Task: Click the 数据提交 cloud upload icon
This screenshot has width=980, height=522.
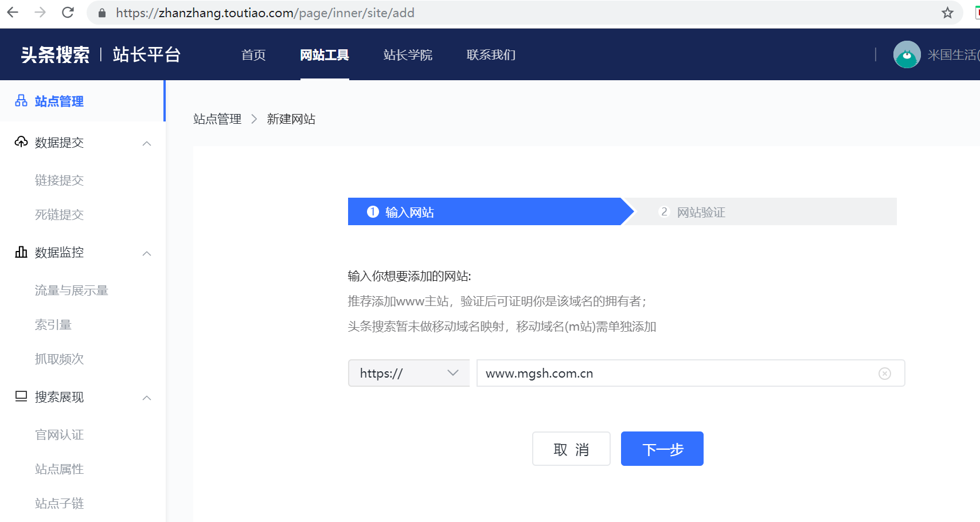Action: pos(21,142)
